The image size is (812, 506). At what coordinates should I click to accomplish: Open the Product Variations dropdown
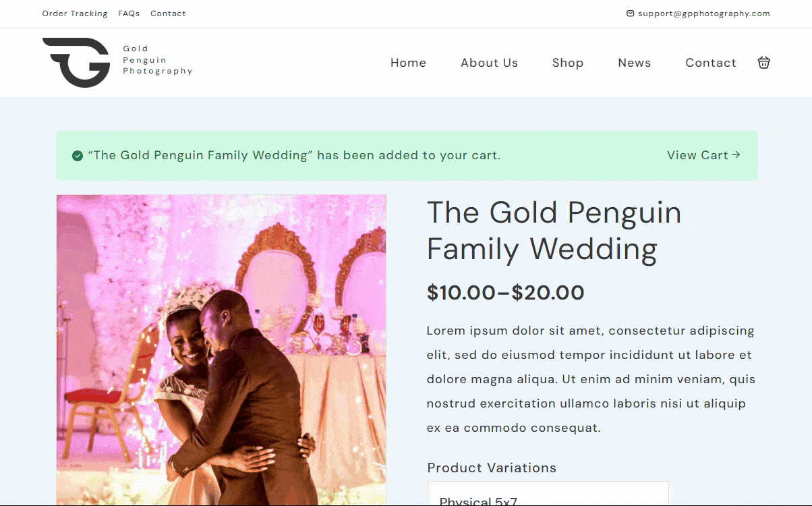coord(548,495)
